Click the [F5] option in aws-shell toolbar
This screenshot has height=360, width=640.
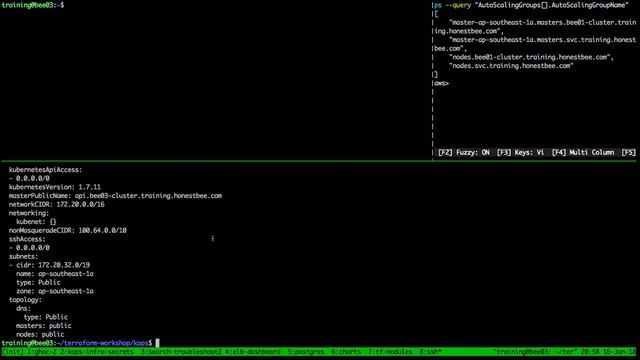629,153
